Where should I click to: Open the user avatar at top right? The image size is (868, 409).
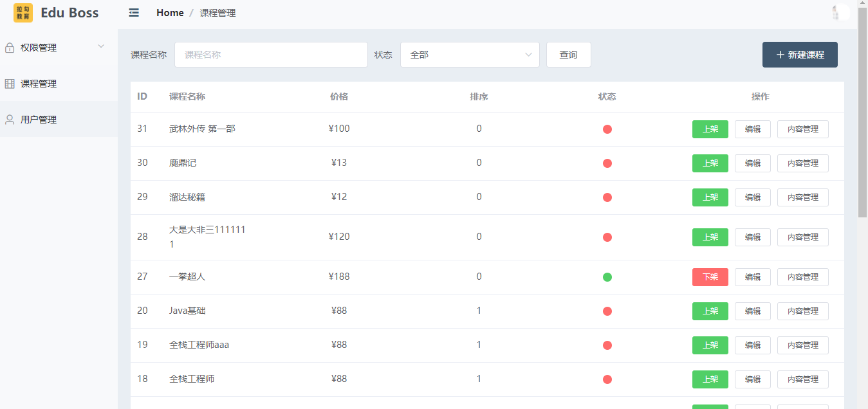coord(840,13)
